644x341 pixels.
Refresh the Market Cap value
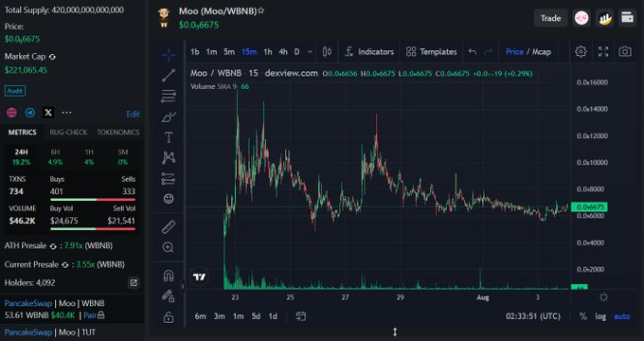coord(52,57)
